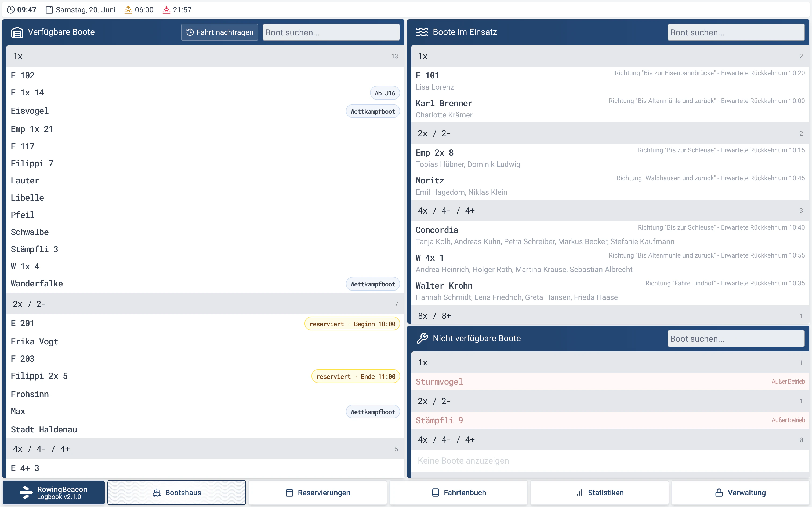Open the Statistiken tab
The width and height of the screenshot is (812, 507).
pyautogui.click(x=599, y=492)
